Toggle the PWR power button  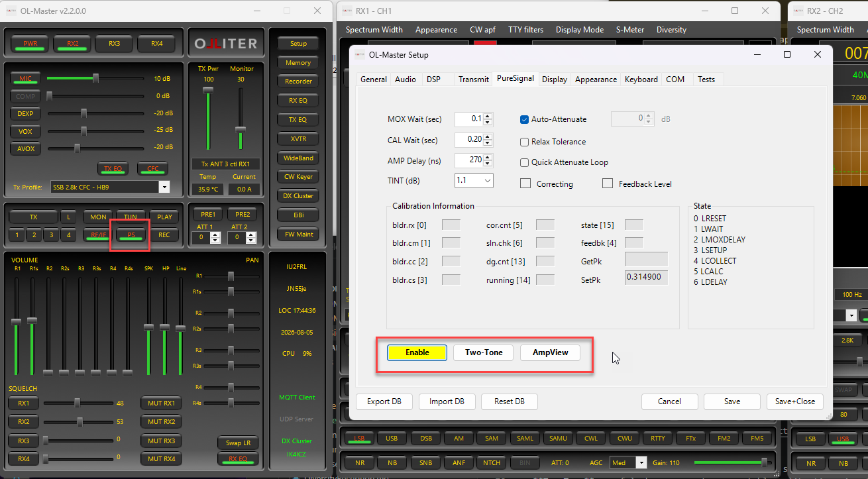pos(30,44)
